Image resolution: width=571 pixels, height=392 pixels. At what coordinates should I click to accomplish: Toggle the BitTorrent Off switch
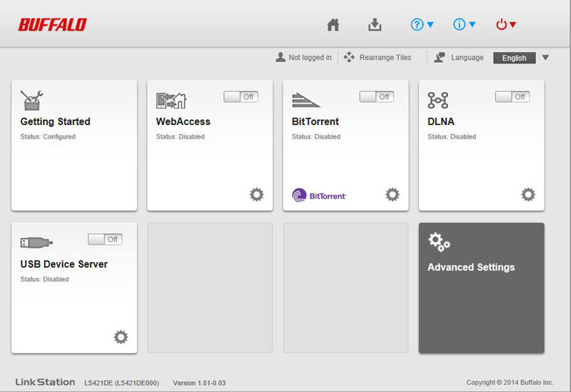click(377, 97)
